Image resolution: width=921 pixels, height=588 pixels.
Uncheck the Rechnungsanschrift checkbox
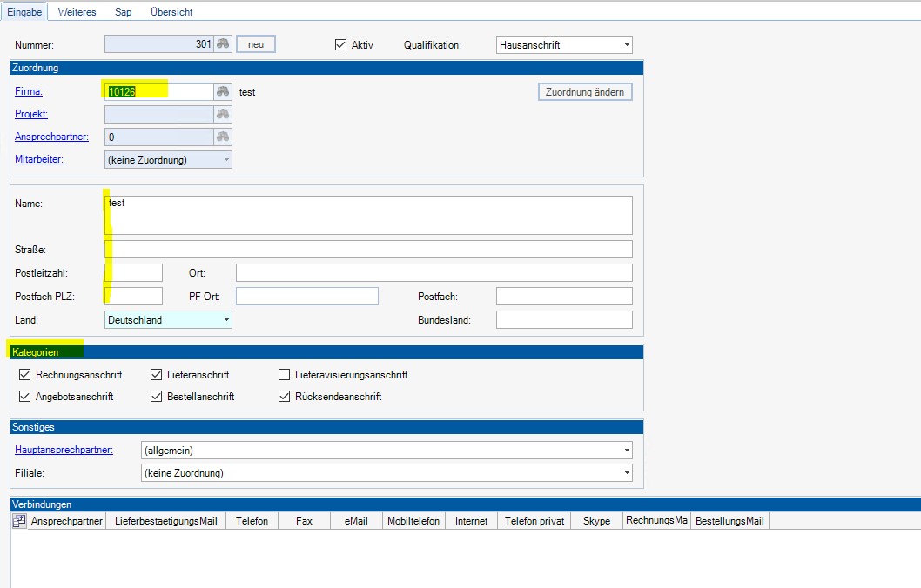point(24,375)
